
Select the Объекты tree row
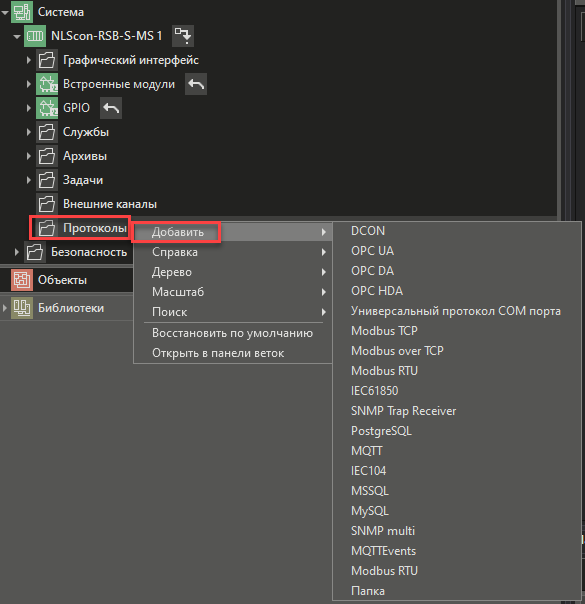point(67,280)
